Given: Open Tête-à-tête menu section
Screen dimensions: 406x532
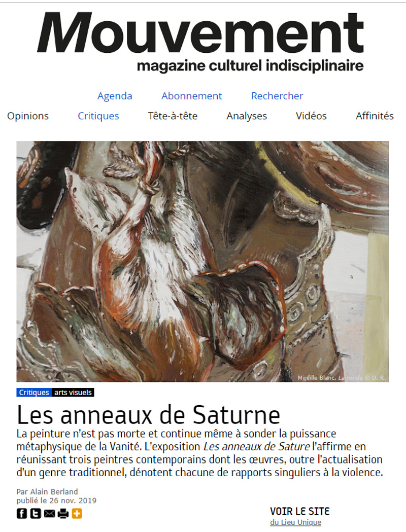Looking at the screenshot, I should [173, 116].
